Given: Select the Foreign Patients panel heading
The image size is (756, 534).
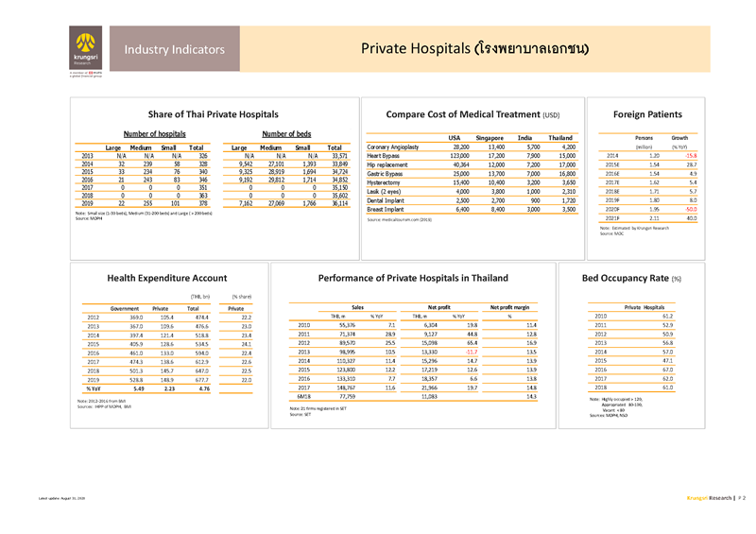Looking at the screenshot, I should tap(648, 113).
